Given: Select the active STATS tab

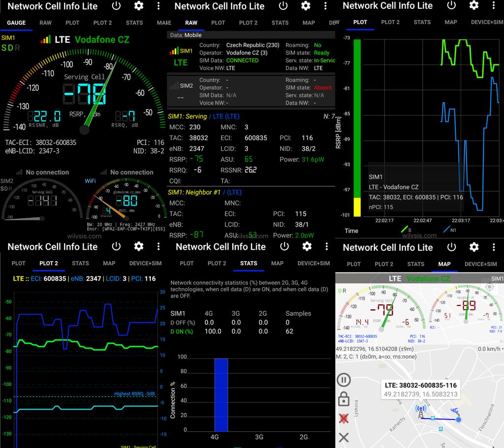Looking at the screenshot, I should coord(249,263).
